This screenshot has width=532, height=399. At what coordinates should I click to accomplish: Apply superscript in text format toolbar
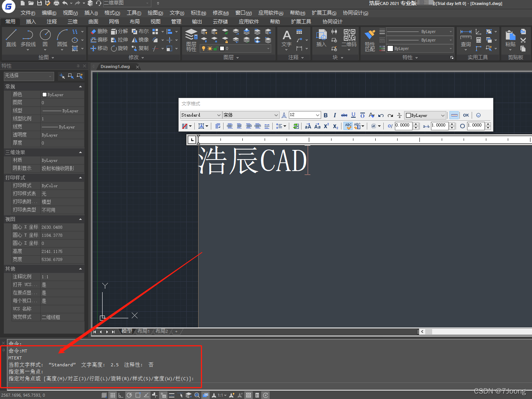point(326,126)
